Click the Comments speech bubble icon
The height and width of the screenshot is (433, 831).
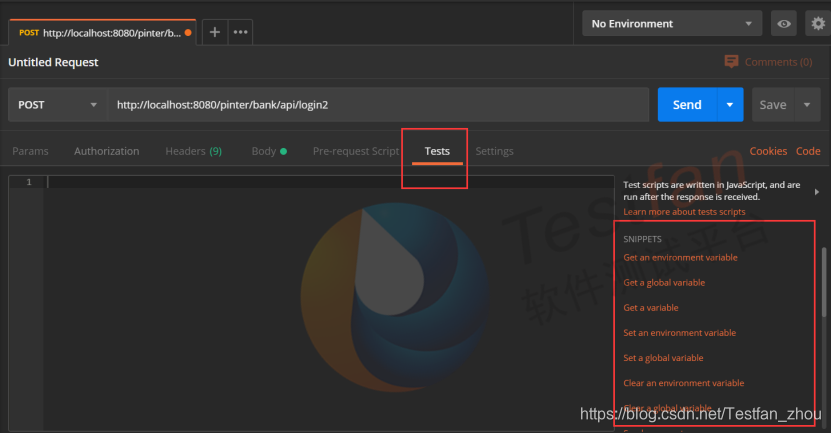[x=731, y=61]
